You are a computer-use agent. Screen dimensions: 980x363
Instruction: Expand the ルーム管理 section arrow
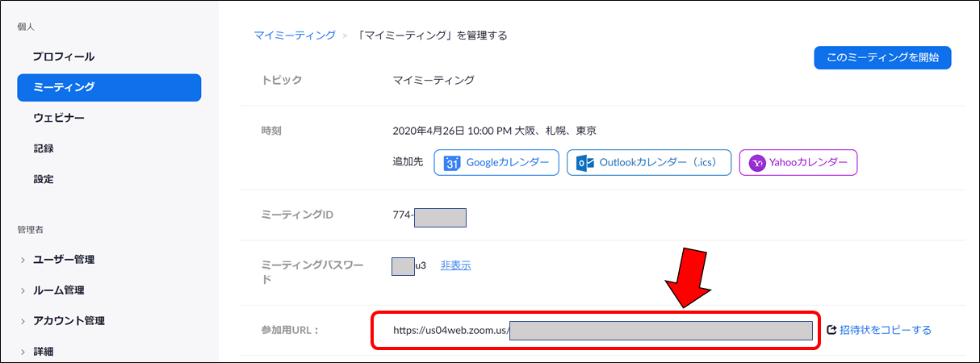coord(23,290)
